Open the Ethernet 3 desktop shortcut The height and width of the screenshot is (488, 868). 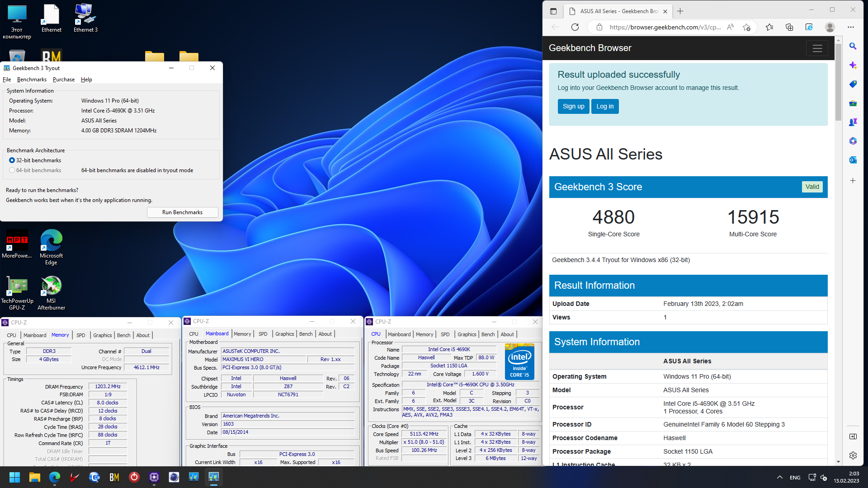point(85,18)
